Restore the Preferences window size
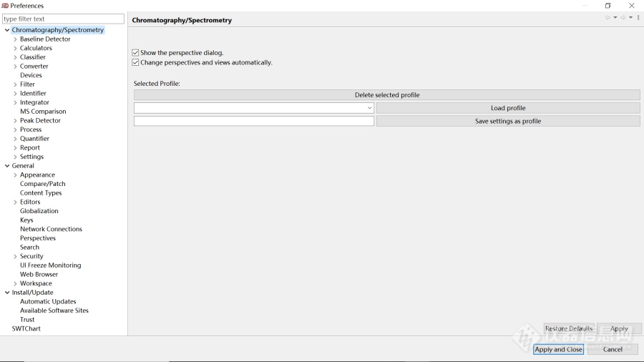This screenshot has height=362, width=644. 608,6
